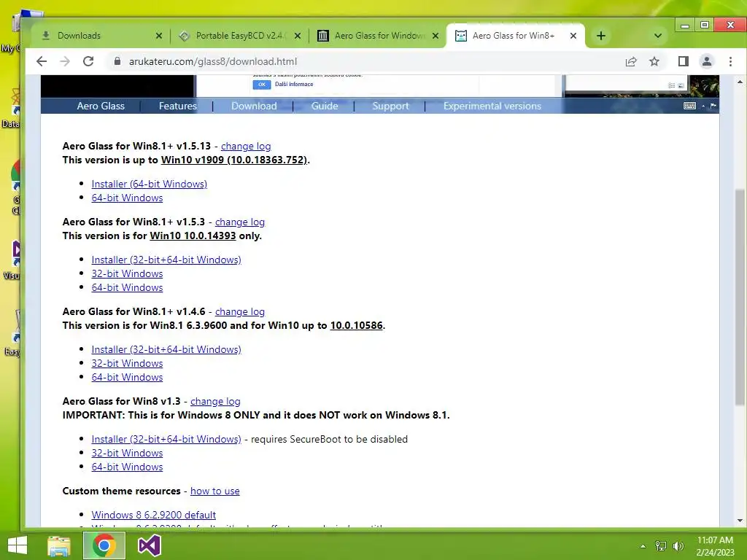
Task: Open the Download menu item
Action: [254, 106]
